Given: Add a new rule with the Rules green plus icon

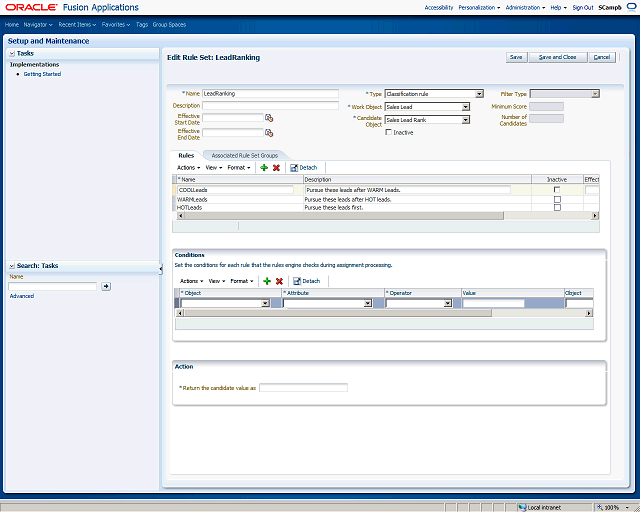Looking at the screenshot, I should coord(264,168).
